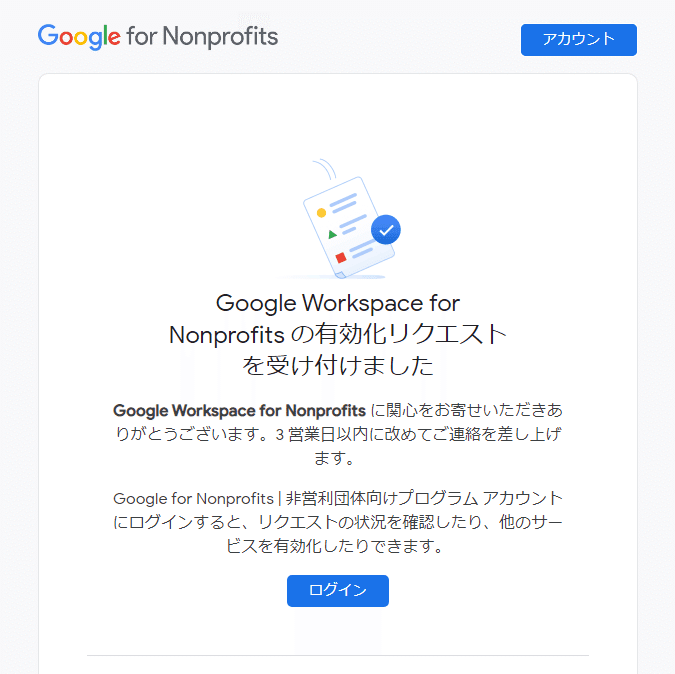The width and height of the screenshot is (675, 674).
Task: Click the curved motion lines above the document
Action: click(x=325, y=169)
